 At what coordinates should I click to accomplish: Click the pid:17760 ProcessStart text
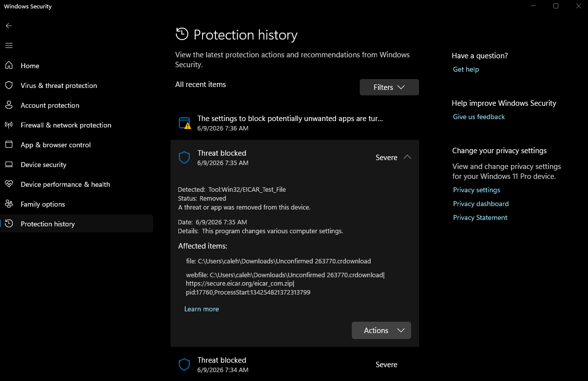[248, 292]
